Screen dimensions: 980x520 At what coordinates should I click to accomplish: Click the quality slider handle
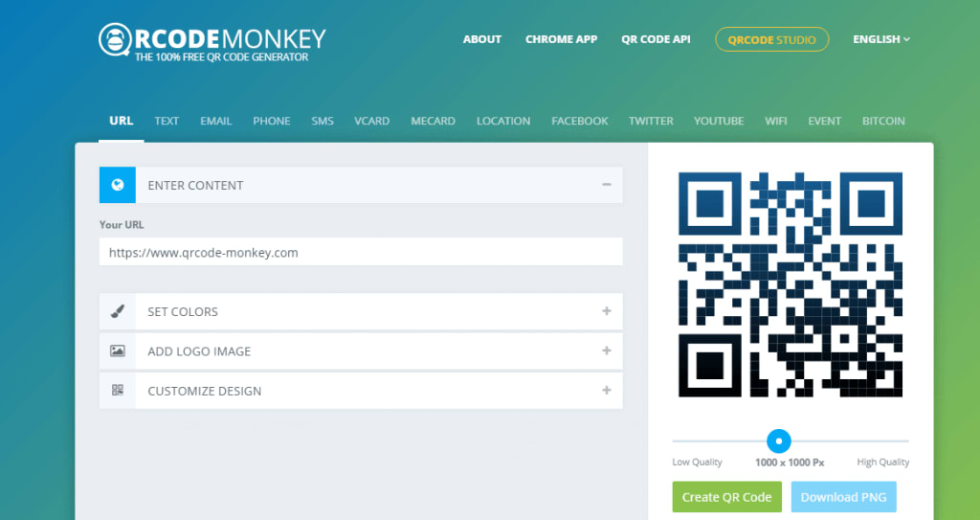779,441
